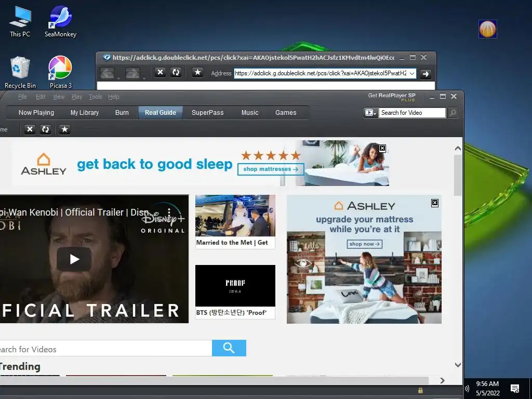Viewport: 532px width, 399px height.
Task: Switch to the Now Playing tab
Action: (36, 113)
